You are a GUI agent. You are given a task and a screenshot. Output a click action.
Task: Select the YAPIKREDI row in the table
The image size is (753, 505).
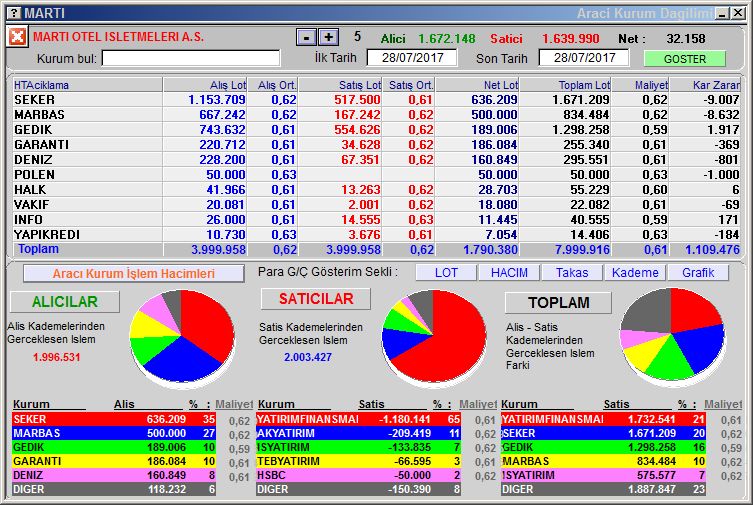click(376, 234)
